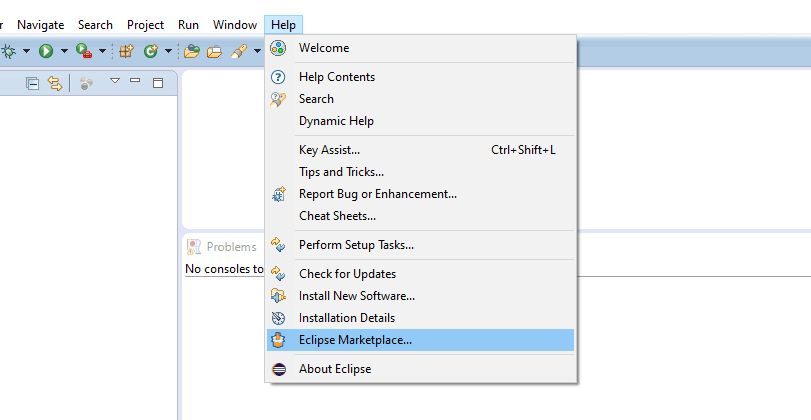811x420 pixels.
Task: Open the New Java Class dropdown arrow
Action: tap(168, 51)
